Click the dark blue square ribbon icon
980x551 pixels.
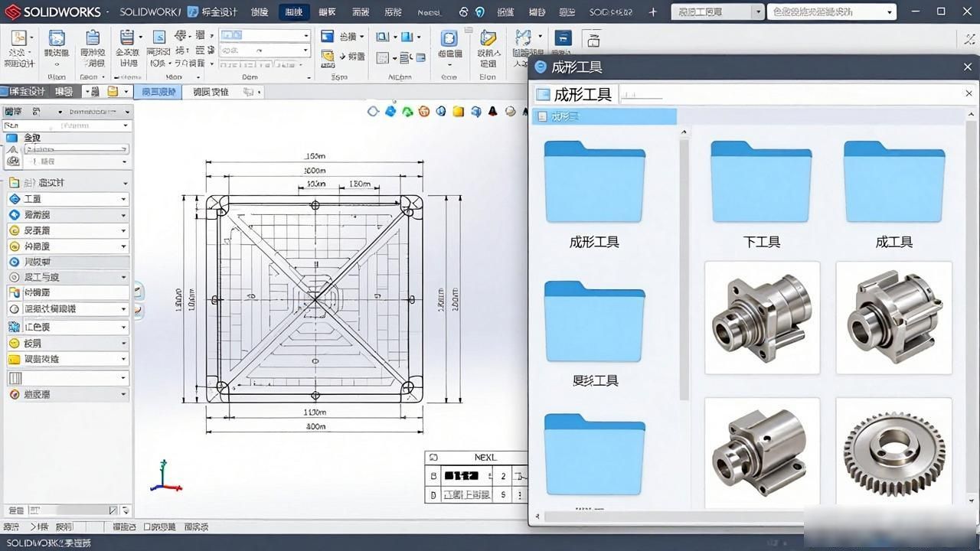[x=563, y=38]
